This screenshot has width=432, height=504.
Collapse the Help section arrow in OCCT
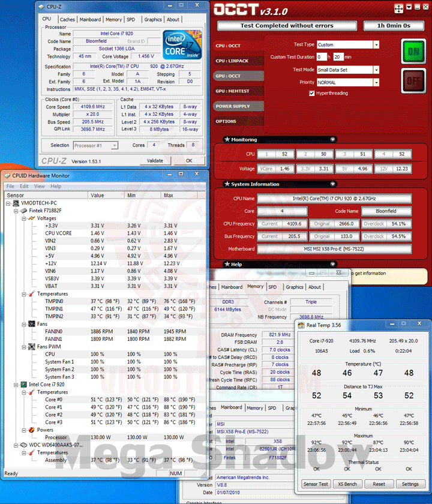[x=333, y=264]
